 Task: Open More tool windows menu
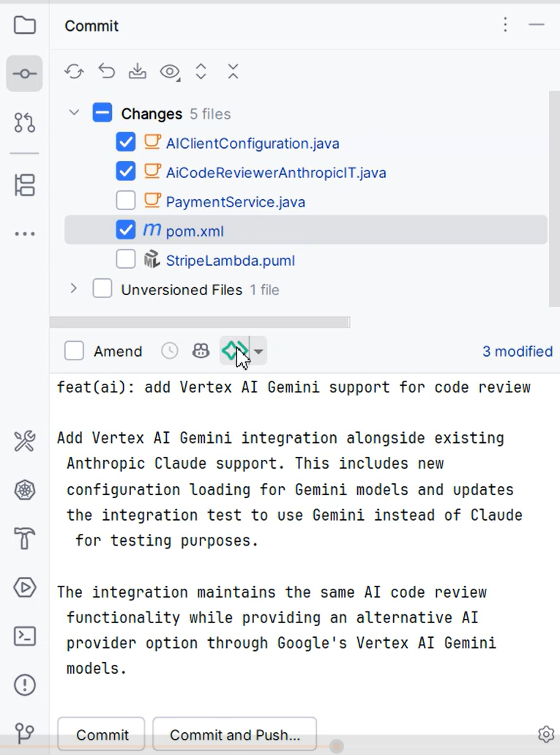[24, 233]
